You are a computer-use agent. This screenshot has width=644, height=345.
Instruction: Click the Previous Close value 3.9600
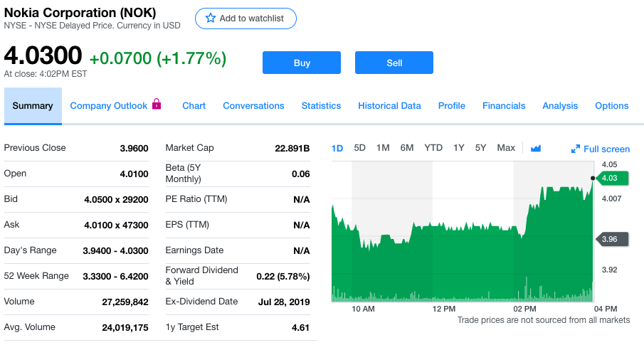(x=134, y=148)
